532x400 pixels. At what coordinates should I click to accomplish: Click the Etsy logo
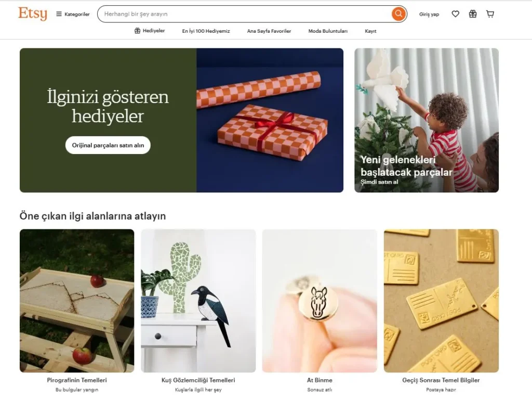click(x=33, y=14)
